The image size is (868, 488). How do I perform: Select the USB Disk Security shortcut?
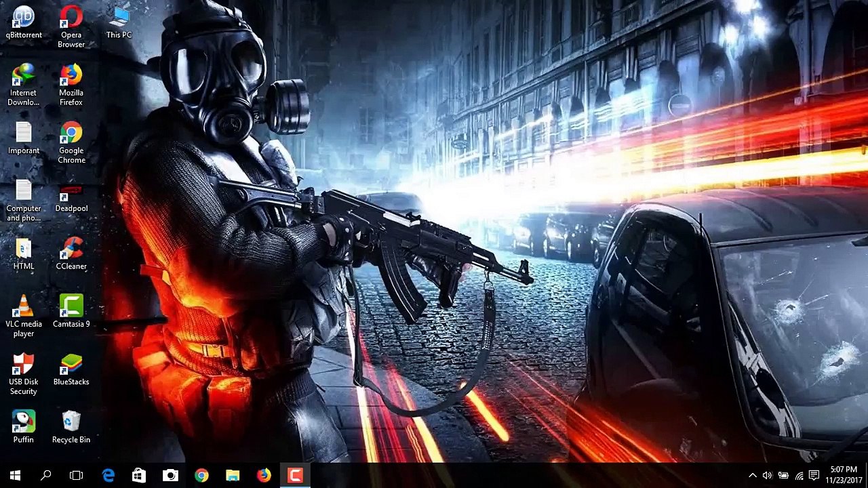coord(24,374)
